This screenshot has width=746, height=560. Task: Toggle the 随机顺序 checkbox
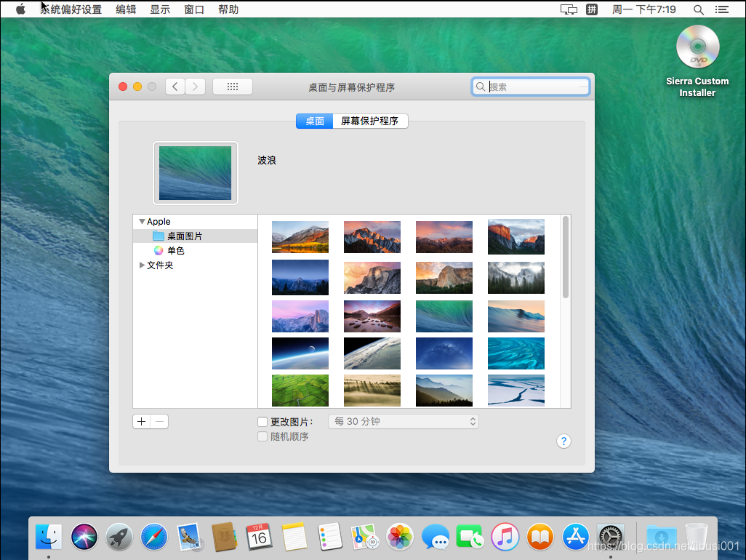point(262,436)
